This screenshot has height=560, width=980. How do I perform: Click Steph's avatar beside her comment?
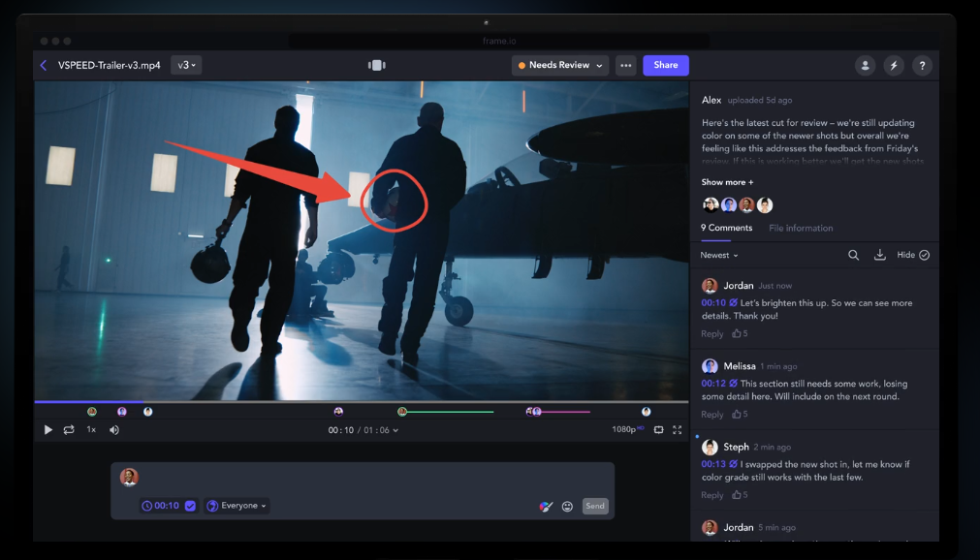point(710,447)
